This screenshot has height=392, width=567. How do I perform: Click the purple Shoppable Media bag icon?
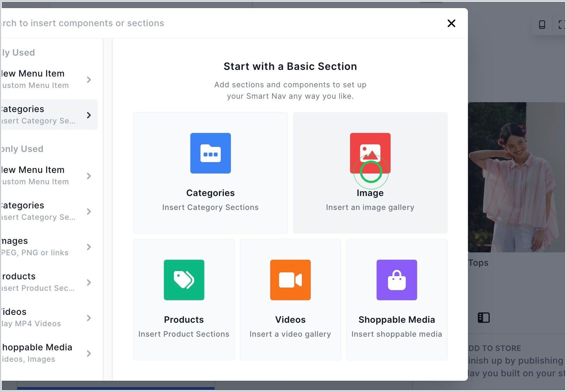[397, 280]
